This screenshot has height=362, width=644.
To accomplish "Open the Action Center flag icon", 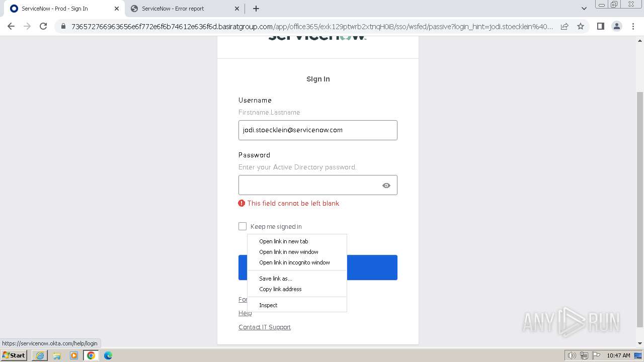I will (x=595, y=355).
